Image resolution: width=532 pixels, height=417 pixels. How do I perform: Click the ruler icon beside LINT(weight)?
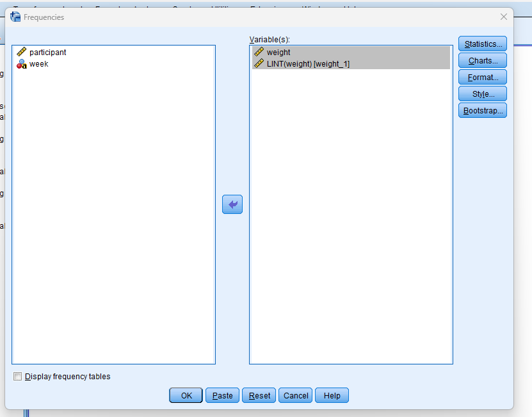point(259,63)
